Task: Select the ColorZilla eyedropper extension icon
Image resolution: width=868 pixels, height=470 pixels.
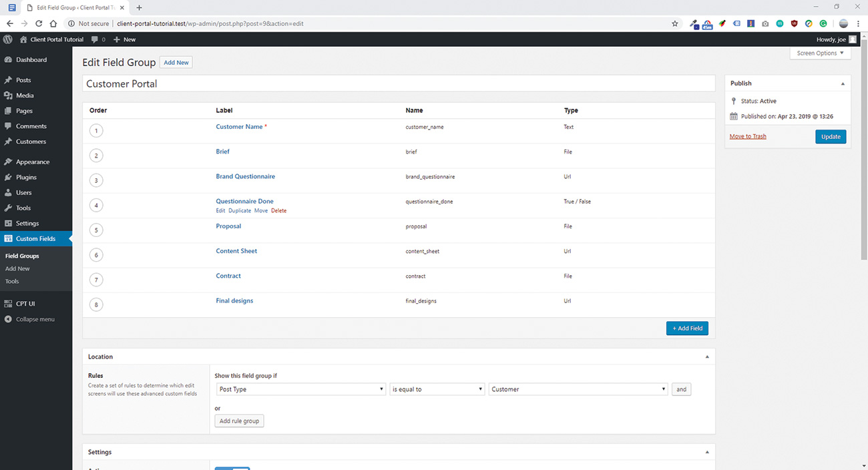Action: [693, 23]
